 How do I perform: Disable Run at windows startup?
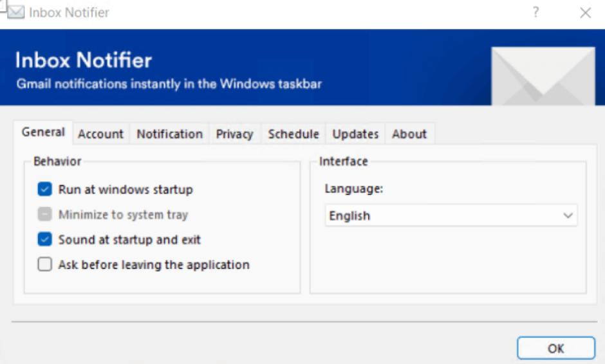coord(44,190)
